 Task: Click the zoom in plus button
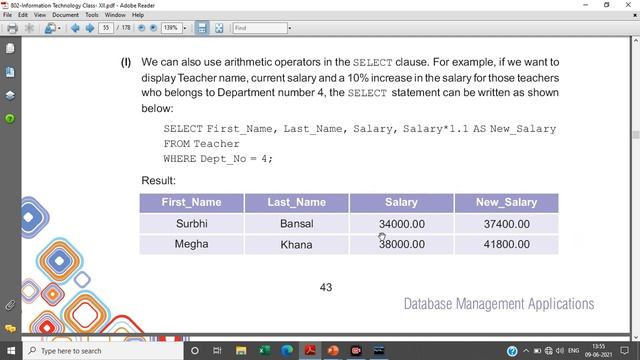(153, 28)
